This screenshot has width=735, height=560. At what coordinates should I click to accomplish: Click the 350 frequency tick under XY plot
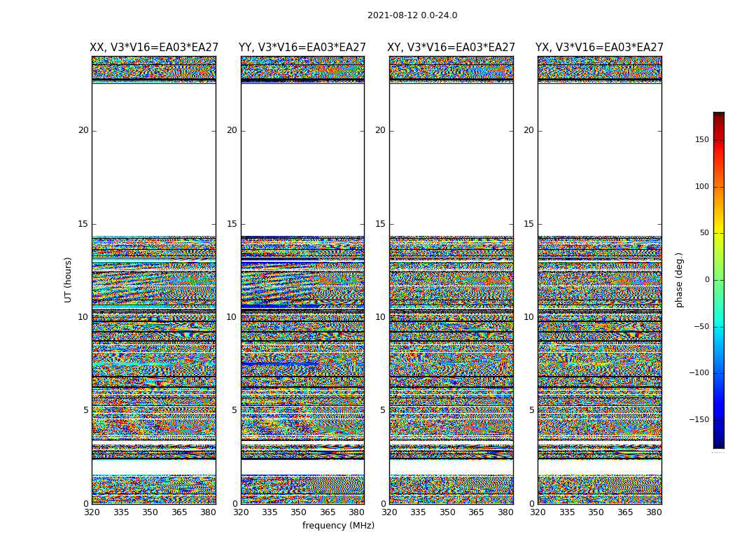tap(447, 512)
